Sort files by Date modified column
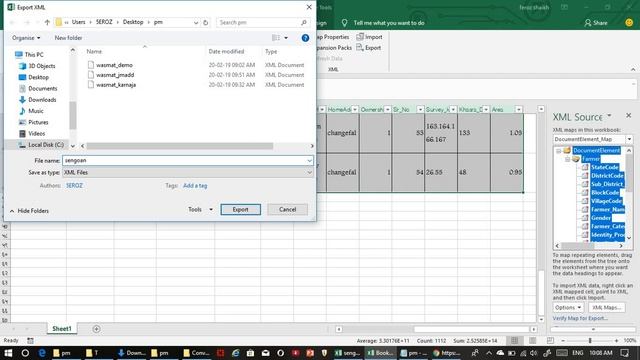Viewport: 640px width, 360px height. point(227,51)
